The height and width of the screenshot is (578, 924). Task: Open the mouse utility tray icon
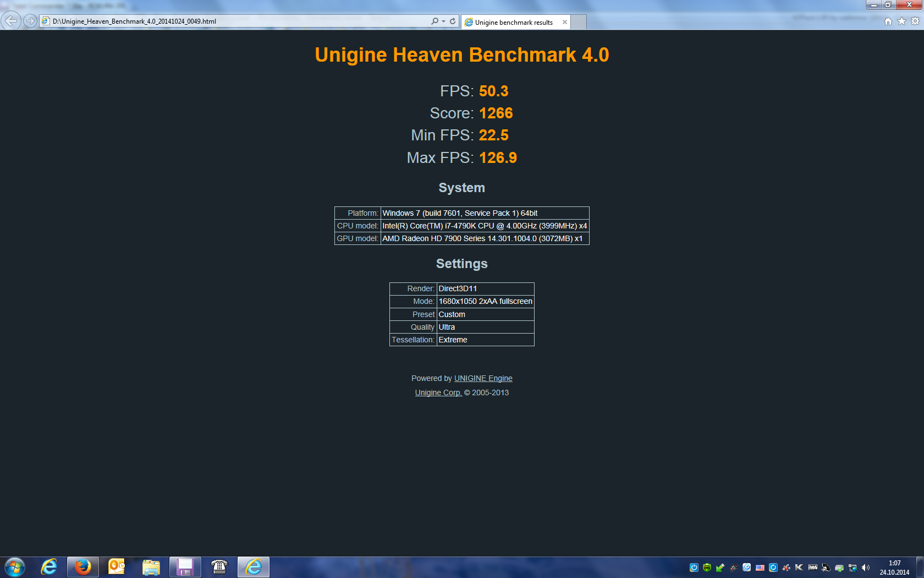pyautogui.click(x=734, y=568)
